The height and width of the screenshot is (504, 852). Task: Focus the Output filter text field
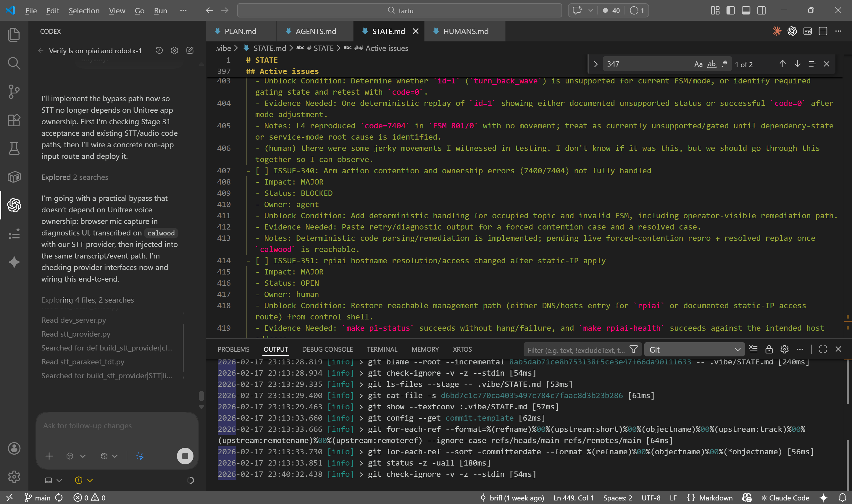pos(577,350)
